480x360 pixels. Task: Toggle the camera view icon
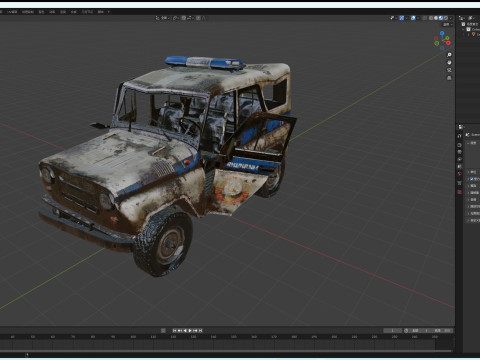(449, 70)
